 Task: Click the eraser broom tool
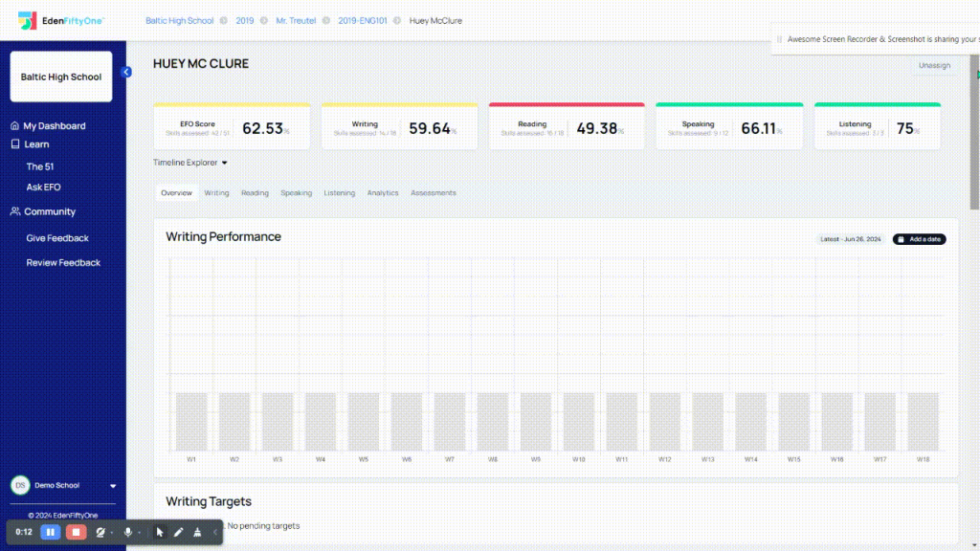[197, 532]
